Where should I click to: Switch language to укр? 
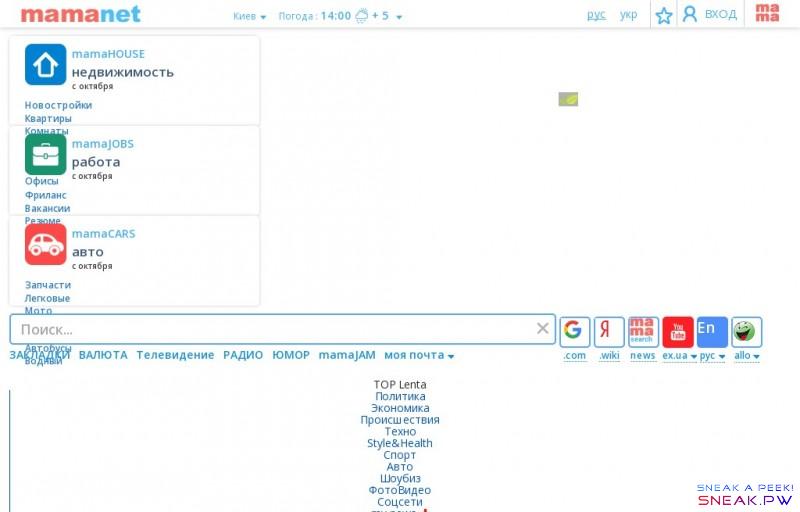(628, 15)
